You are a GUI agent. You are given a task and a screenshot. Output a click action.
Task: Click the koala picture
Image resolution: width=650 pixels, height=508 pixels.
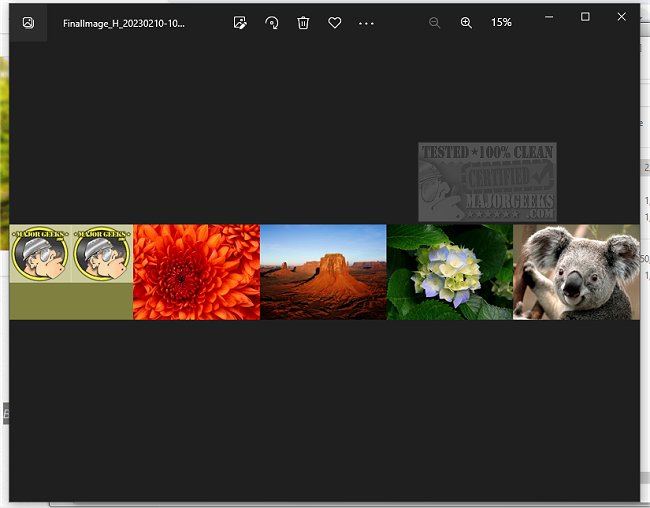click(x=576, y=272)
